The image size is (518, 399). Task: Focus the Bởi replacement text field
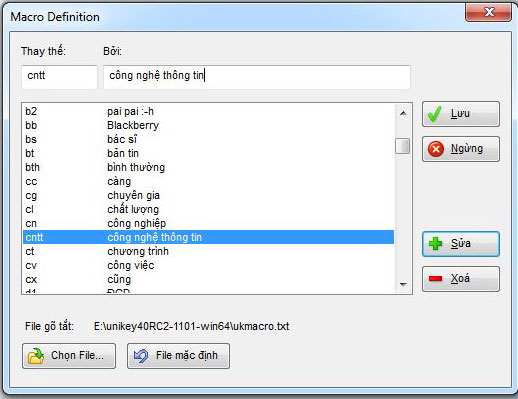[x=257, y=77]
